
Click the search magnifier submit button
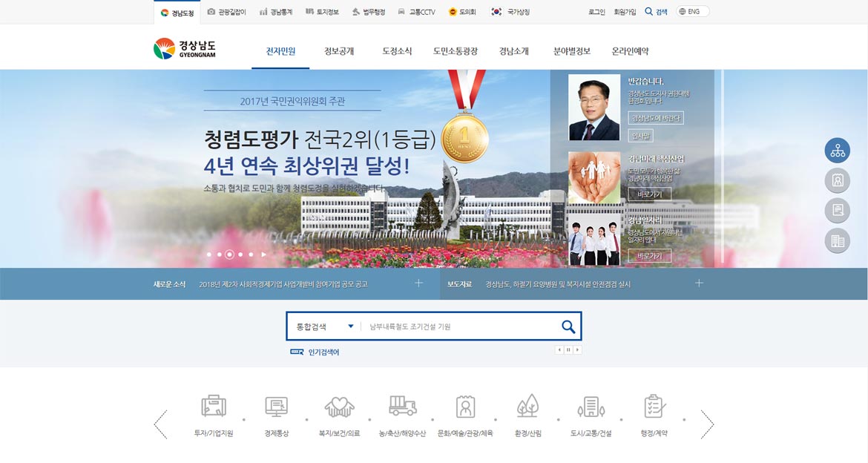point(568,326)
